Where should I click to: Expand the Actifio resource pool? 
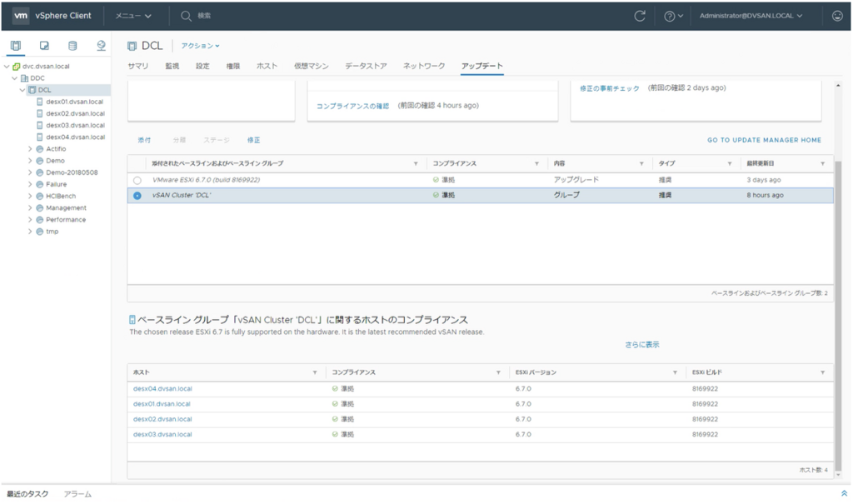[30, 148]
